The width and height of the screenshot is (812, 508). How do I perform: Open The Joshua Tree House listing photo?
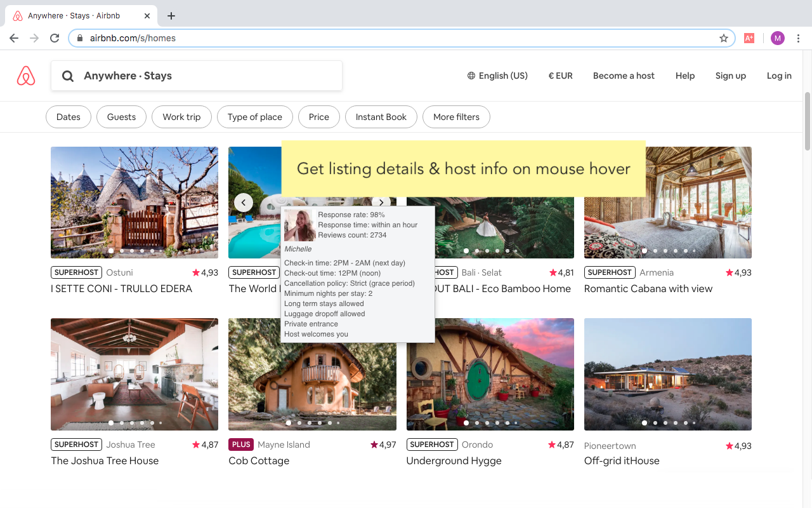coord(134,374)
